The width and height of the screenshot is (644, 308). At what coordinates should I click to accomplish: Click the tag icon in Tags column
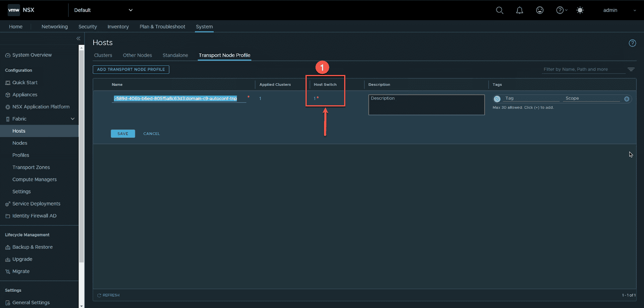(497, 99)
